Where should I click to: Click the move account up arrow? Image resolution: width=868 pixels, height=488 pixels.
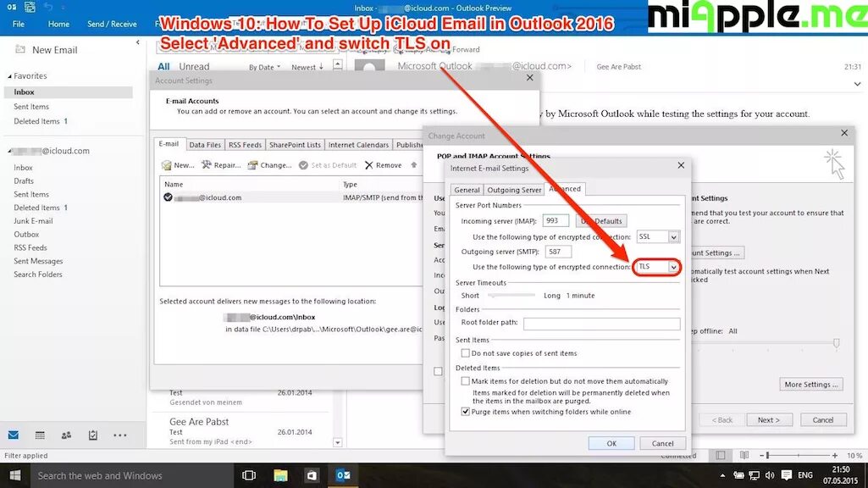pos(413,165)
